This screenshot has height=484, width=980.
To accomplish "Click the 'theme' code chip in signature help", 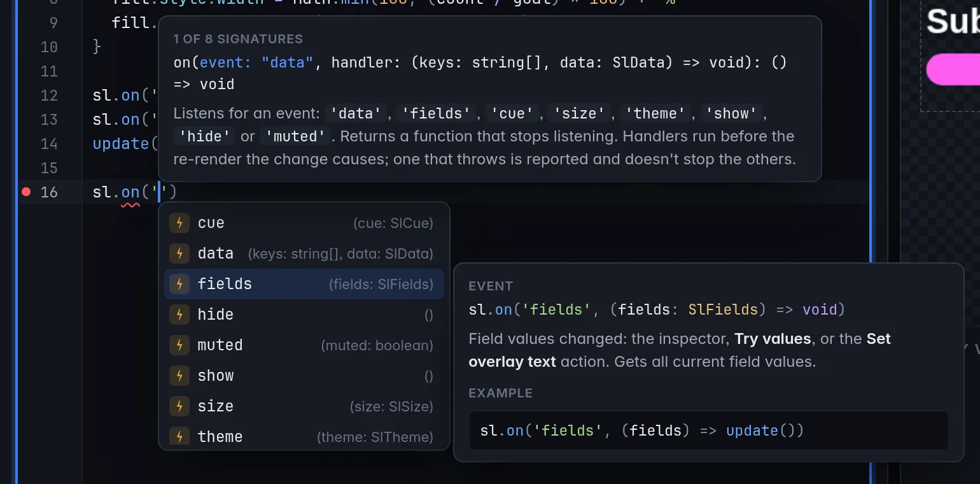I will pyautogui.click(x=657, y=113).
